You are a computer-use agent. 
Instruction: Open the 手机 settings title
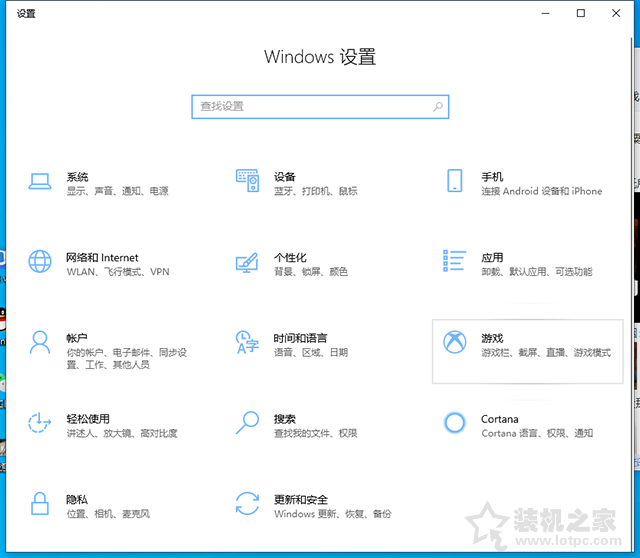point(492,177)
